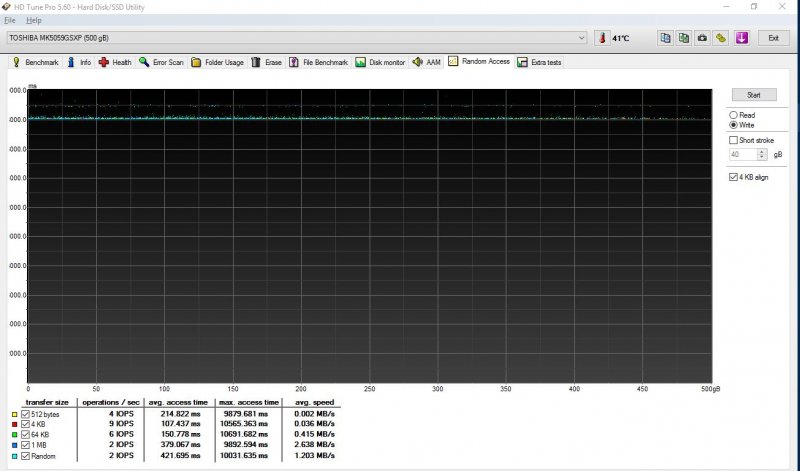Enable the Short stroke checkbox
800x471 pixels.
[x=734, y=140]
